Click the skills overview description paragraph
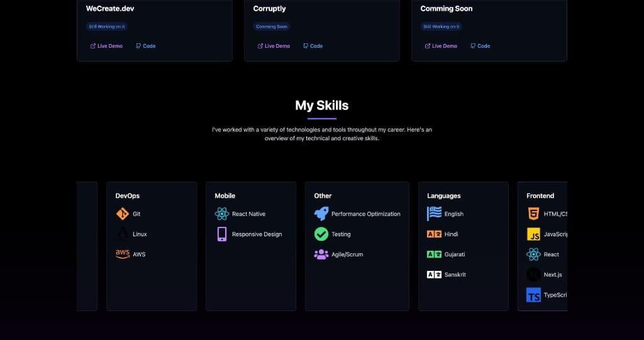This screenshot has width=644, height=340. point(322,134)
